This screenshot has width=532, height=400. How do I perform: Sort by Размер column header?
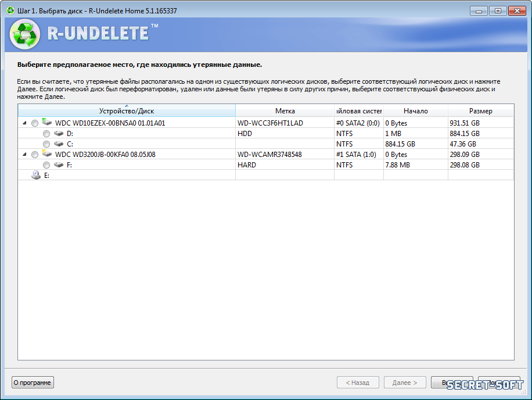pos(481,110)
